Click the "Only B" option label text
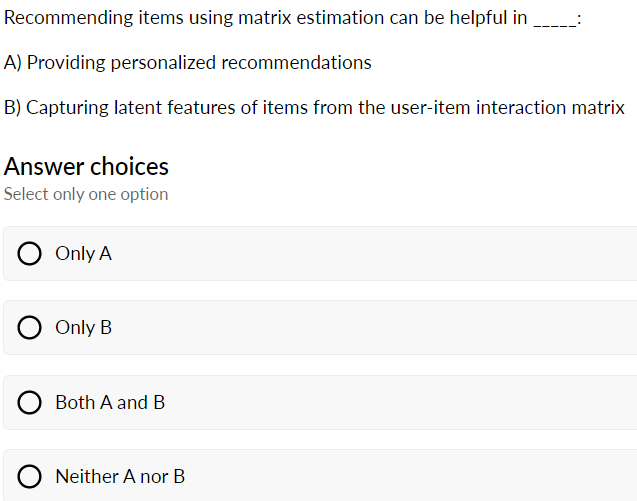637x501 pixels. (83, 327)
